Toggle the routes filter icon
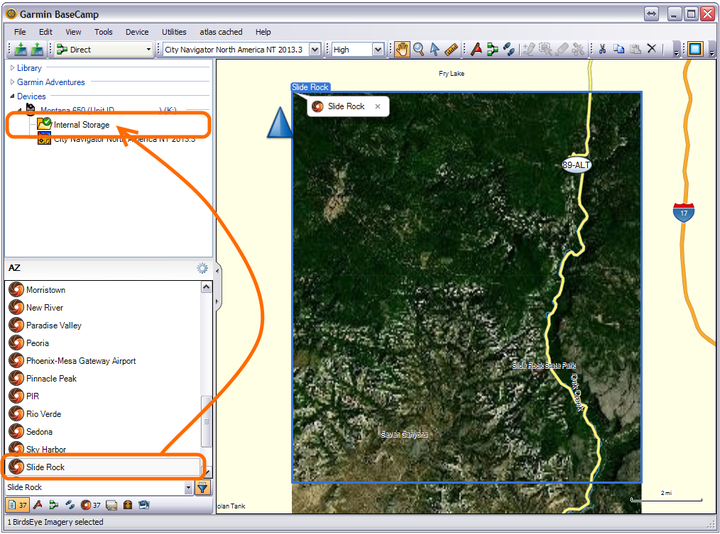The height and width of the screenshot is (534, 720). point(54,505)
